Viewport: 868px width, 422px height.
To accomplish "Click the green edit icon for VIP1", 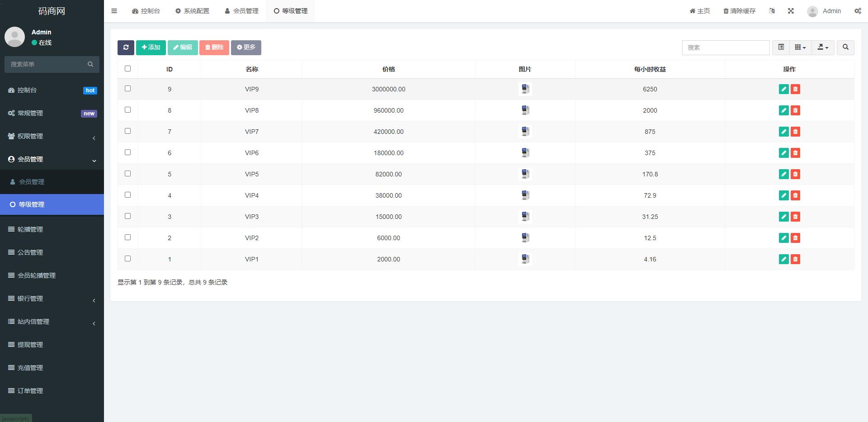I will [x=783, y=259].
